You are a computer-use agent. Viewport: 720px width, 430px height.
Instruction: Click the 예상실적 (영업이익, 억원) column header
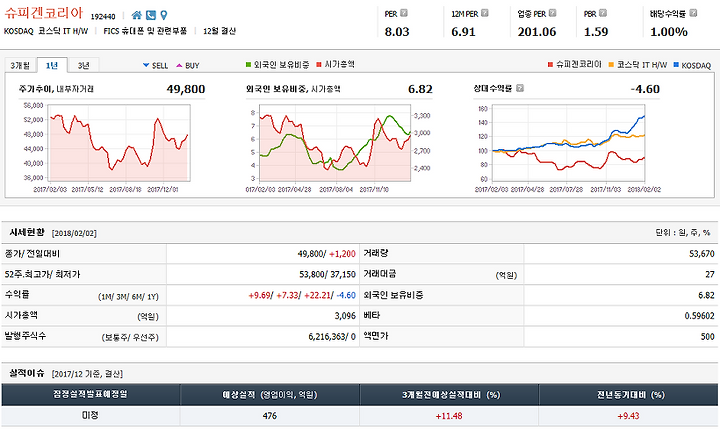click(x=270, y=395)
